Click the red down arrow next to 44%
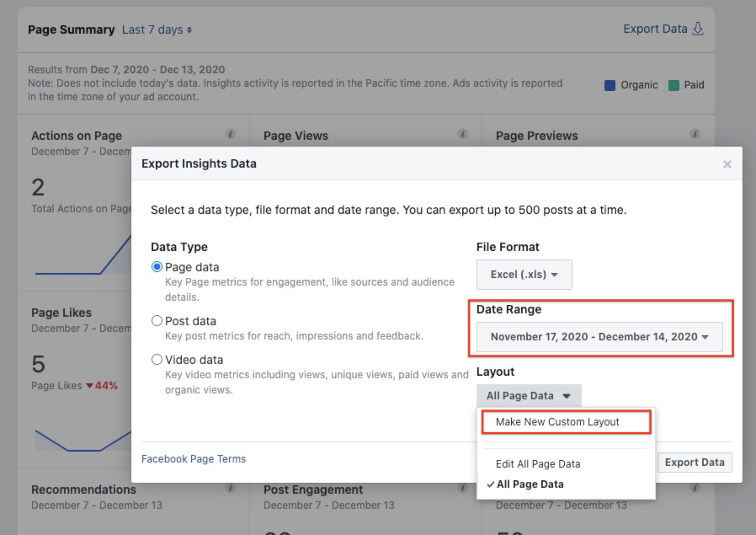Screen dimensions: 756x535 tap(89, 386)
